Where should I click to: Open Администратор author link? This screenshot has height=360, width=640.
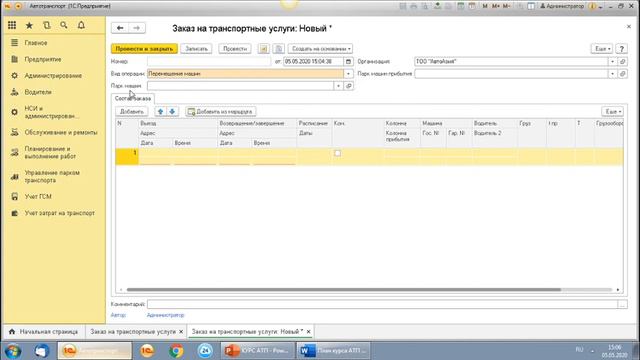pos(165,315)
